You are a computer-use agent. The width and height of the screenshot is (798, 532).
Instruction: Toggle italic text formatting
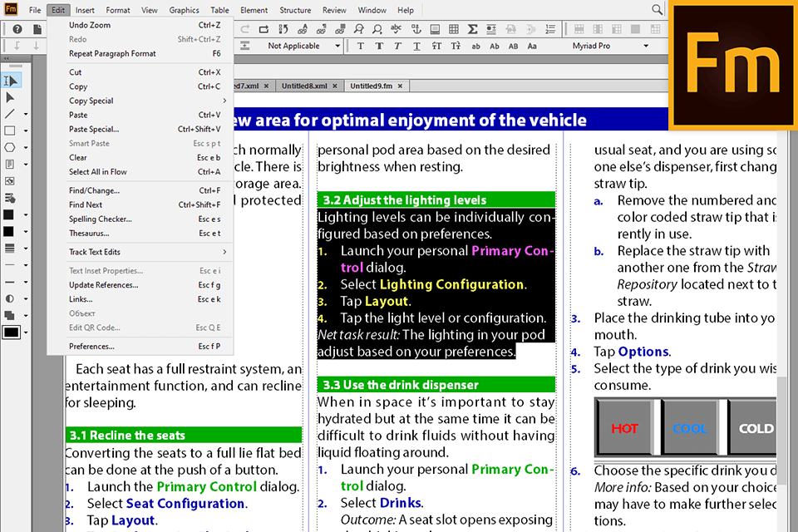pos(397,46)
